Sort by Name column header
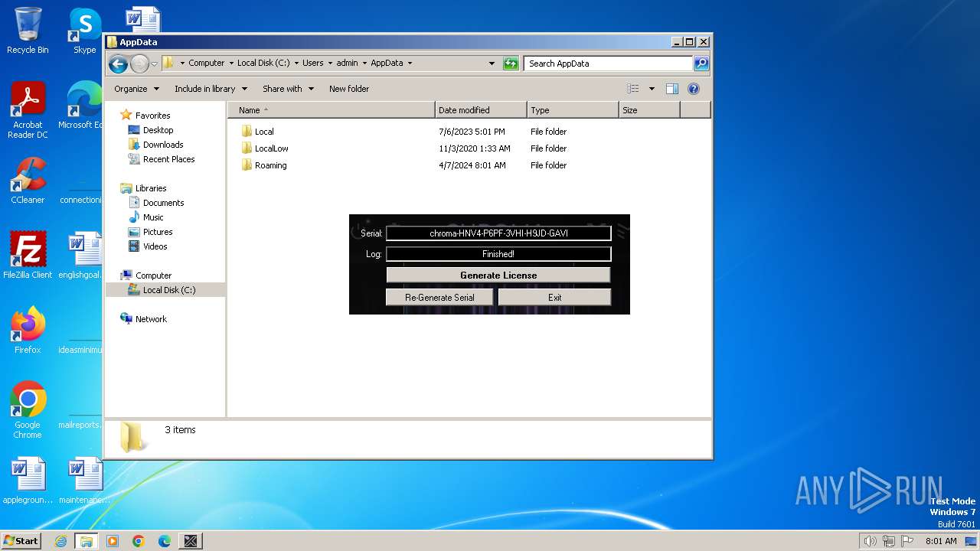 pyautogui.click(x=331, y=110)
